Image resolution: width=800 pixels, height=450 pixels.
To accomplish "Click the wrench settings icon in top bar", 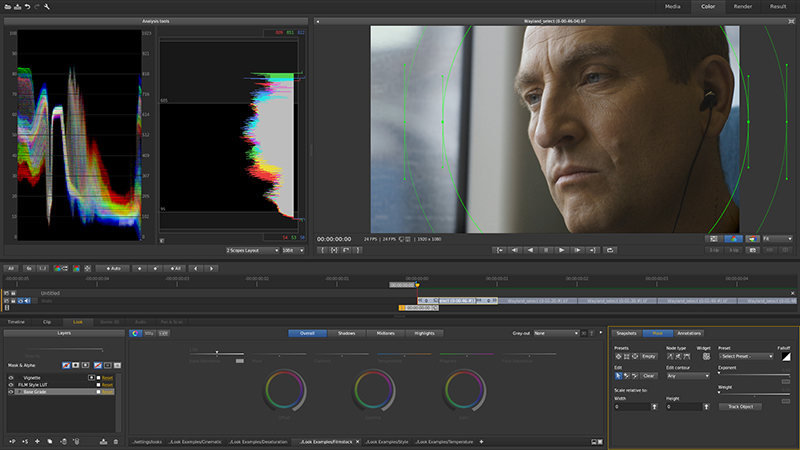I will click(x=47, y=6).
